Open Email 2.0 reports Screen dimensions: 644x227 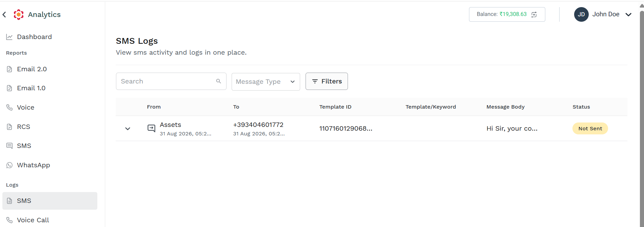point(32,69)
